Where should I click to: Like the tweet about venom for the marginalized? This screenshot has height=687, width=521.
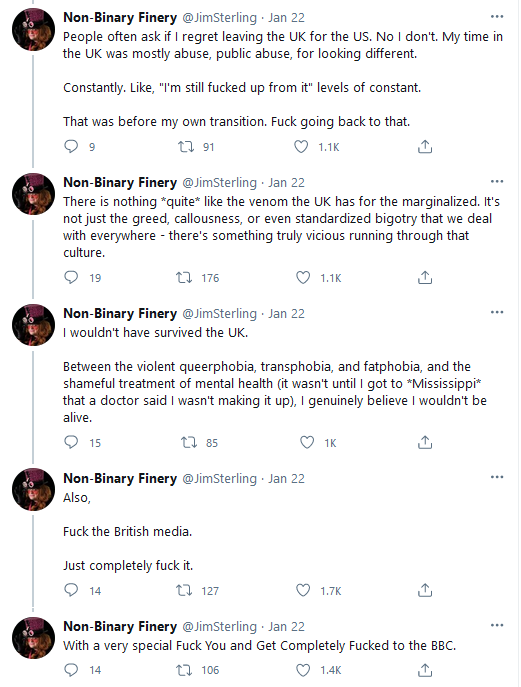(x=303, y=277)
